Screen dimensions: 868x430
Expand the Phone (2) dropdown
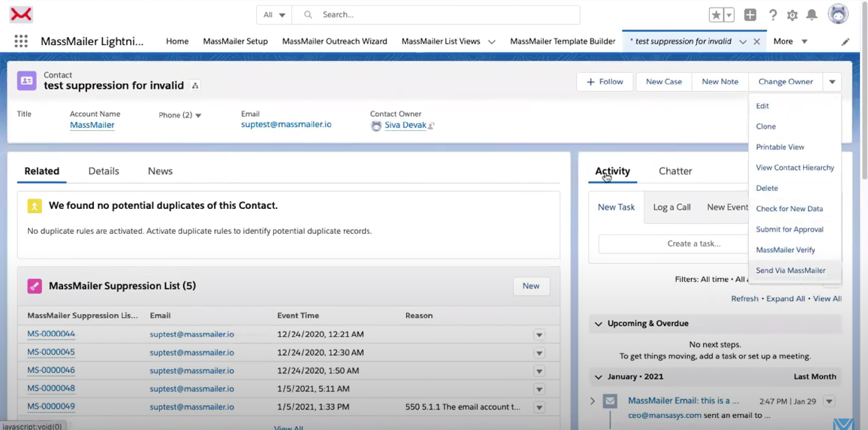point(198,115)
